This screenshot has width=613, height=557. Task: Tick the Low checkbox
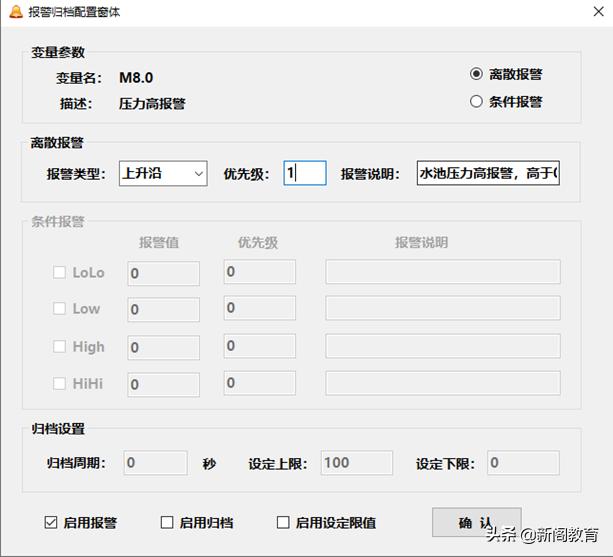tap(59, 308)
